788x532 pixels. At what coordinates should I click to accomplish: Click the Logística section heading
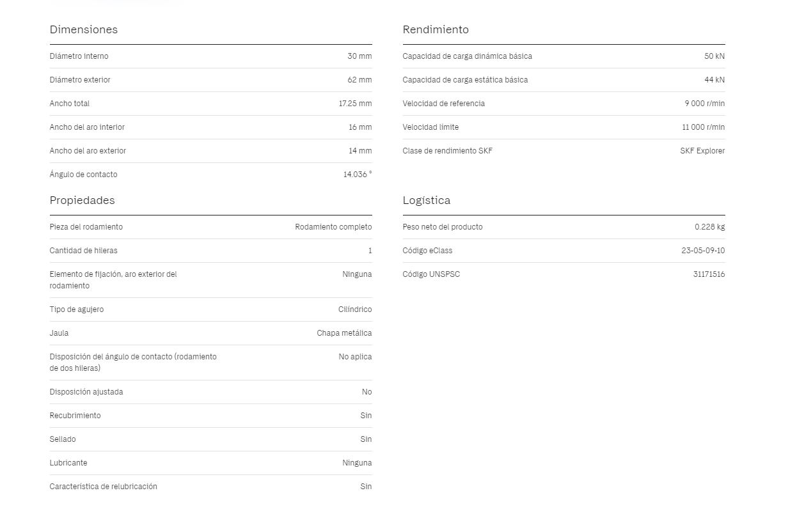(x=427, y=200)
